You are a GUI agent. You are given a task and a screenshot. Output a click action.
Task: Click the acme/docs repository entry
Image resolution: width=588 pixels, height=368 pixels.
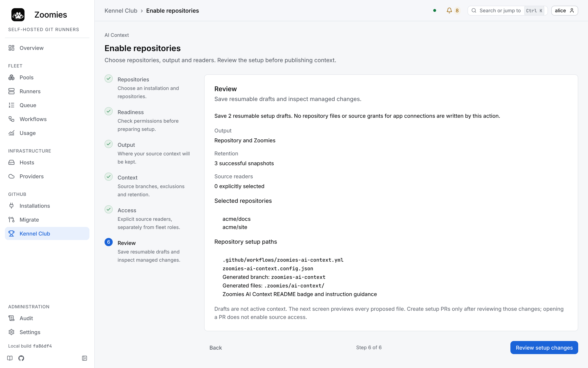point(236,219)
